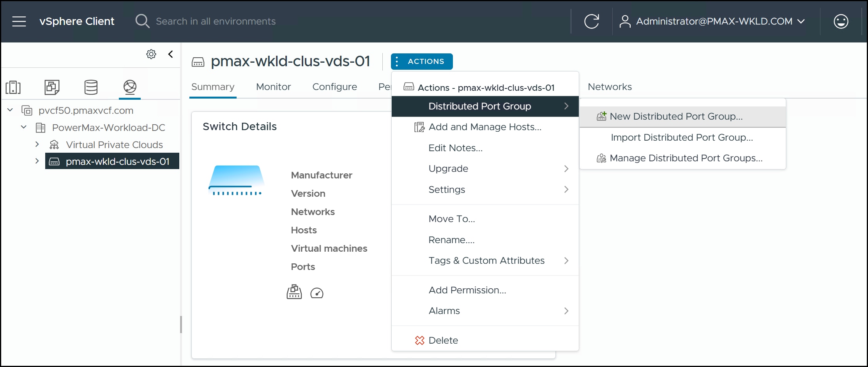Open the smiley feedback icon
The width and height of the screenshot is (868, 367).
[841, 21]
